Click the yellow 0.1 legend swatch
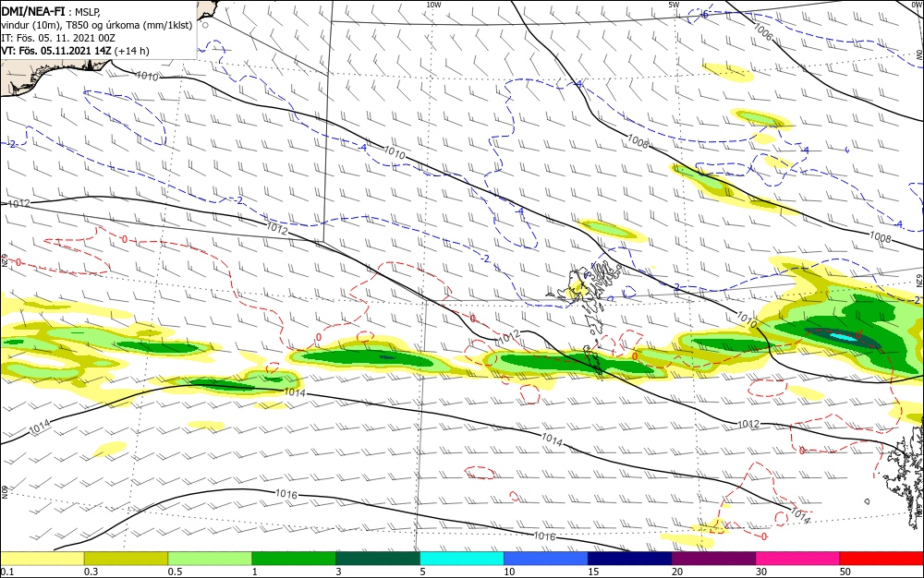This screenshot has width=924, height=578. pos(42,559)
